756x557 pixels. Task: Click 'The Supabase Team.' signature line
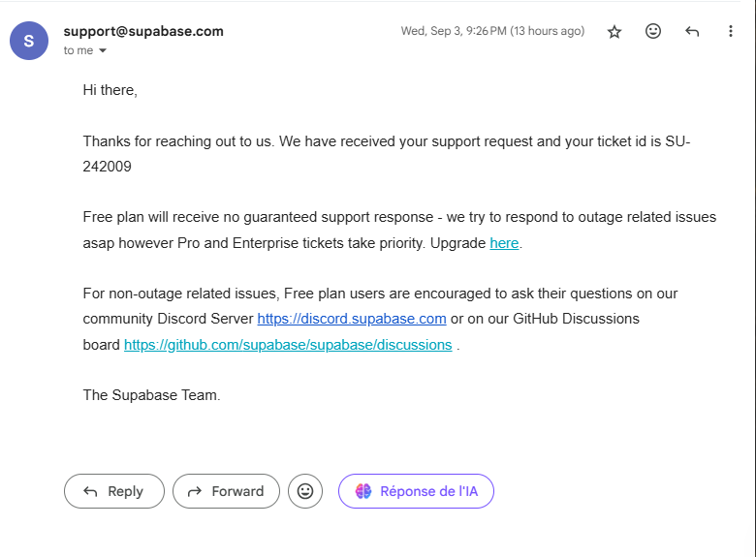tap(152, 395)
